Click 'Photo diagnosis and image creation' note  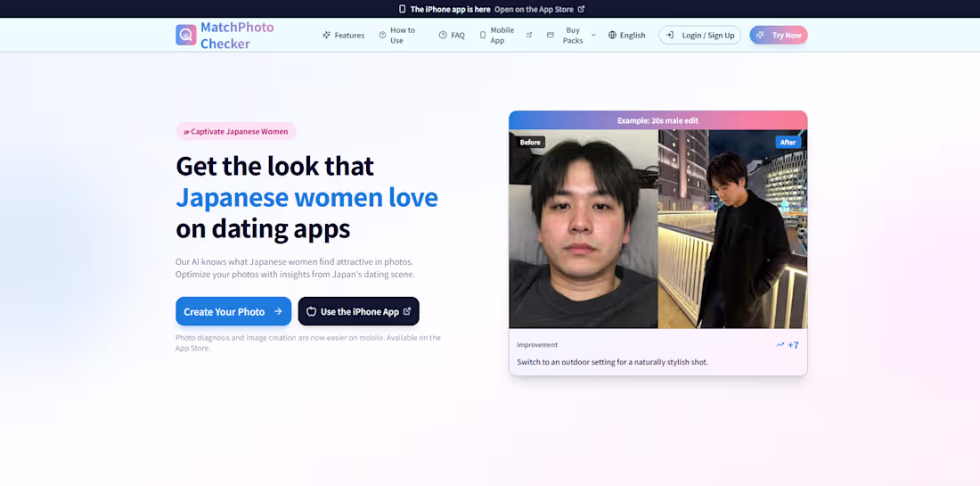click(308, 342)
